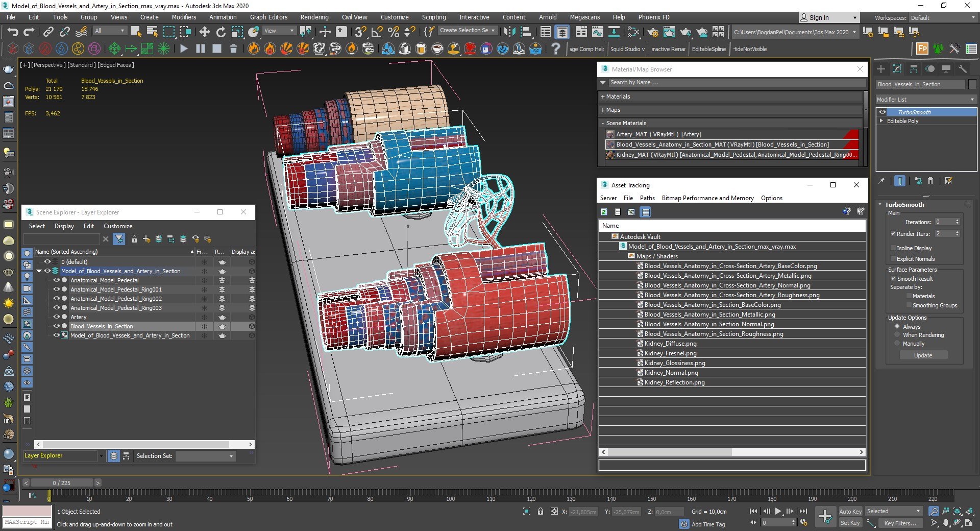The height and width of the screenshot is (531, 980).
Task: Click the Mirror tool icon
Action: point(509,32)
